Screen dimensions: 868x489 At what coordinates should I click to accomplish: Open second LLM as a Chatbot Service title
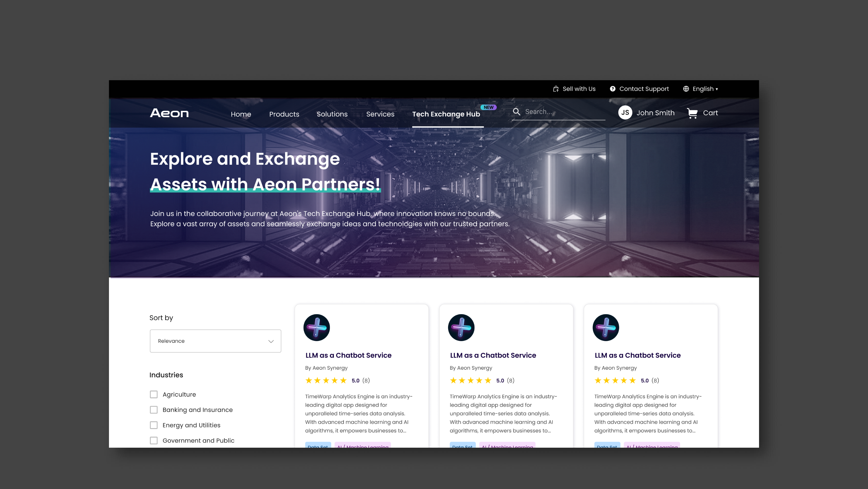pos(493,355)
